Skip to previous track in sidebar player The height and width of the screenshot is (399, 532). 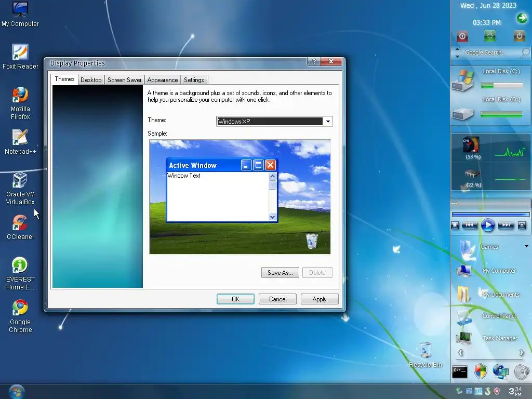(x=470, y=225)
